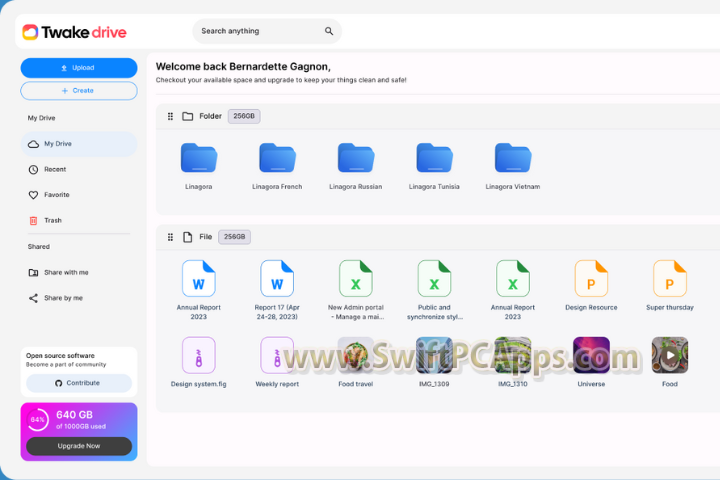Open Share by me
720x480 pixels.
56,298
